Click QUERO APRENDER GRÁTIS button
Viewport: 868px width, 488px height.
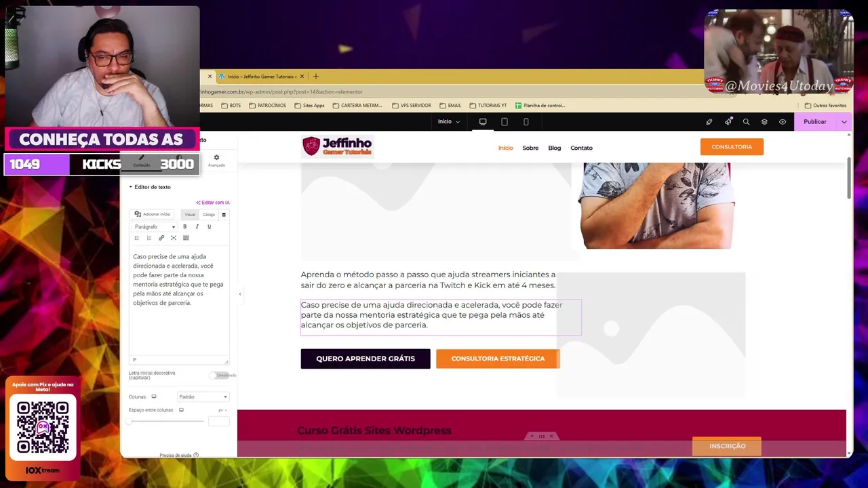coord(366,359)
